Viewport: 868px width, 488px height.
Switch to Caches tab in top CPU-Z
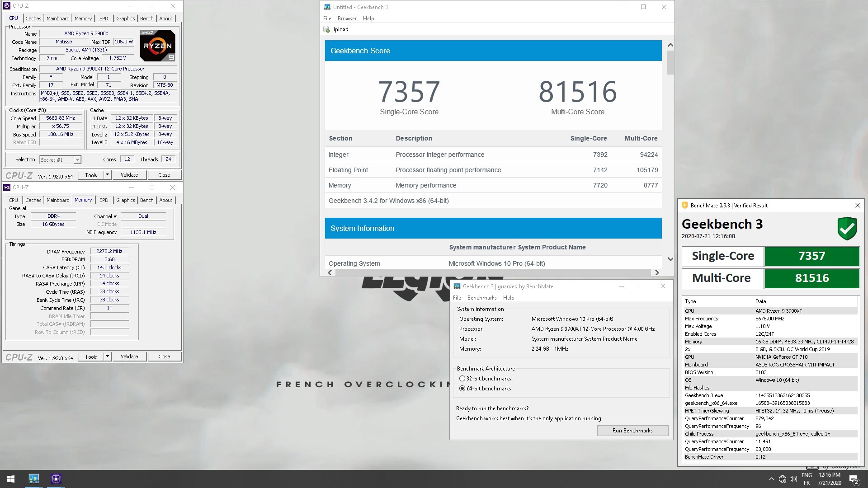[x=33, y=19]
